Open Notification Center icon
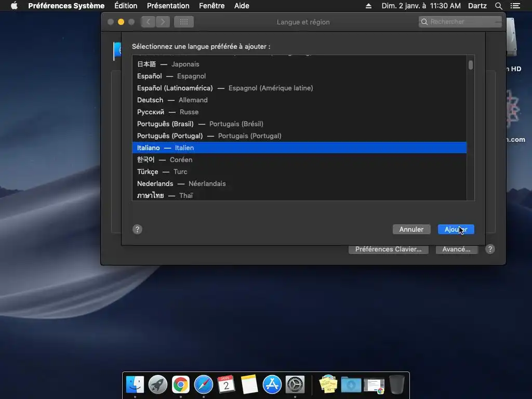This screenshot has width=532, height=399. coord(515,6)
